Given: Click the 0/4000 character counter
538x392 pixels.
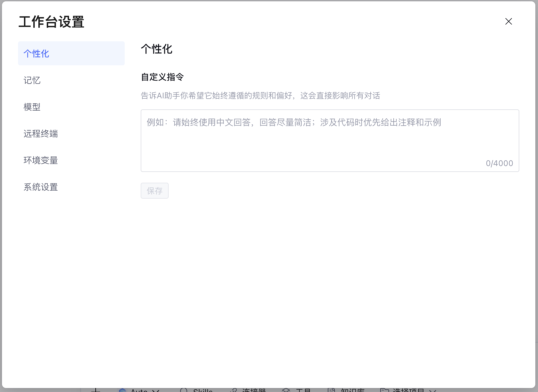Looking at the screenshot, I should pyautogui.click(x=499, y=163).
